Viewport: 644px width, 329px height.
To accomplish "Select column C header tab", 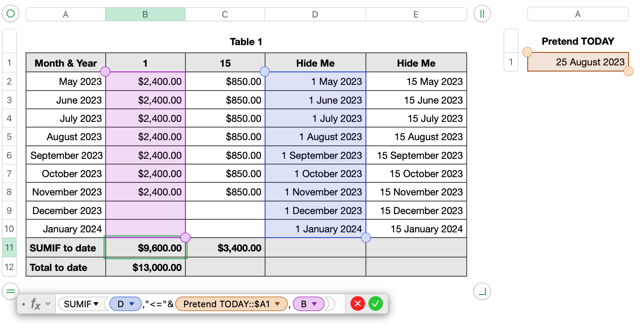I will [225, 15].
